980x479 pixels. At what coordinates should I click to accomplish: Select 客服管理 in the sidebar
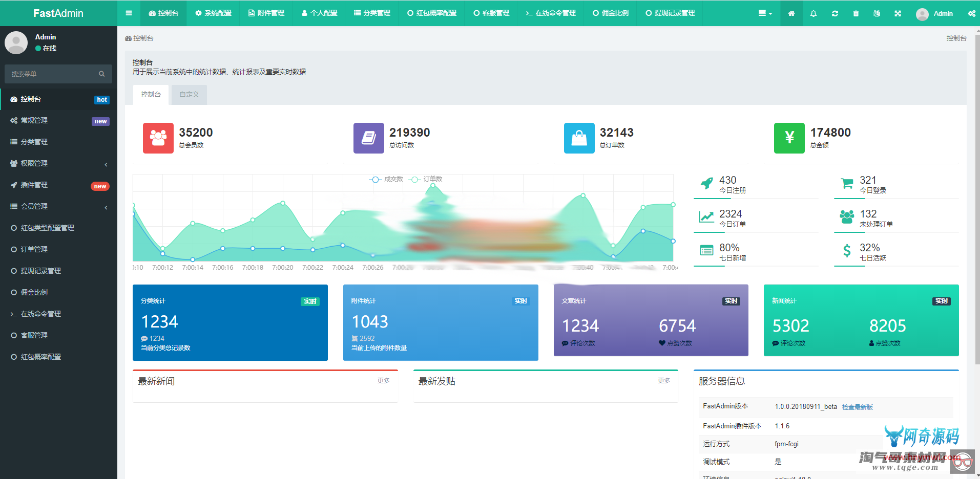point(58,336)
